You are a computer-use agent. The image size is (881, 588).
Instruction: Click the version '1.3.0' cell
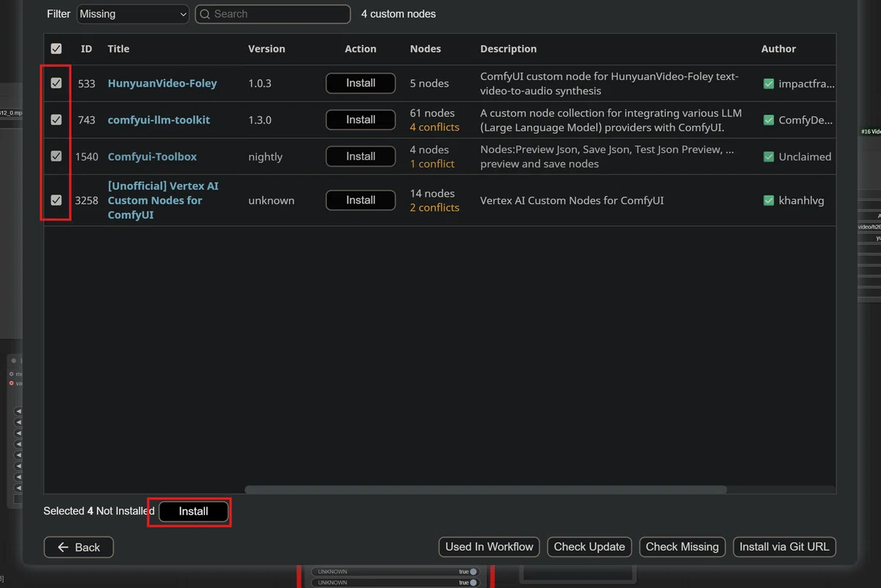click(260, 120)
